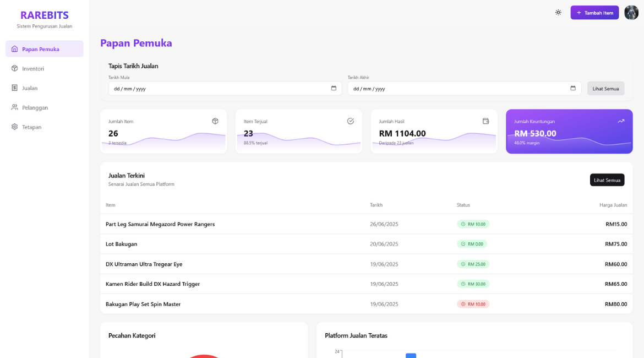Click the Tambah Item button
Viewport: 644px width, 358px height.
coord(594,13)
